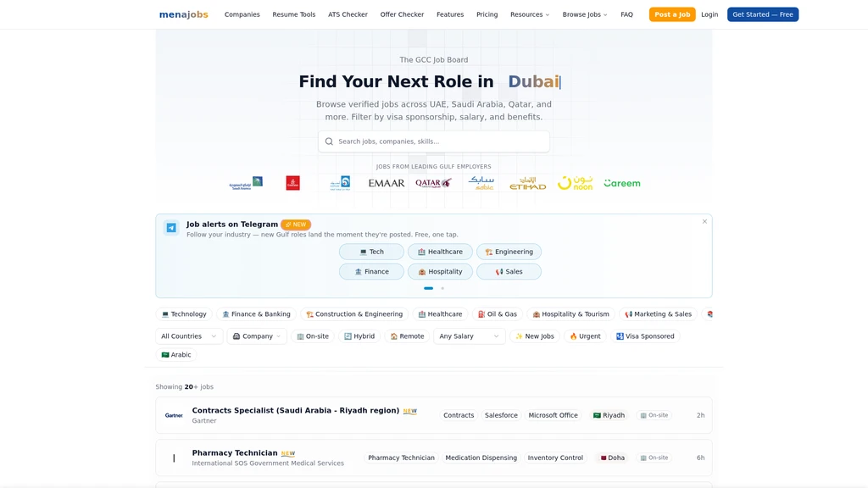868x488 pixels.
Task: Open the Pricing page
Action: click(x=487, y=14)
